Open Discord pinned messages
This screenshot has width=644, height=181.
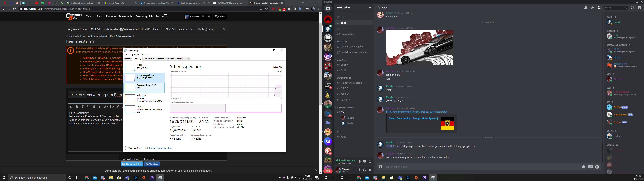[x=592, y=8]
